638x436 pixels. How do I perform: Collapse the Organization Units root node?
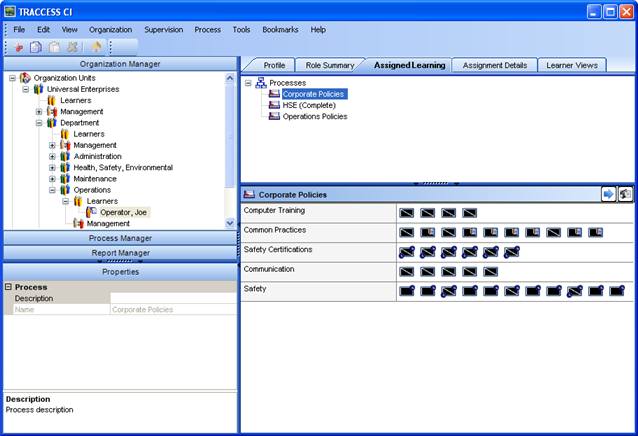[13, 78]
